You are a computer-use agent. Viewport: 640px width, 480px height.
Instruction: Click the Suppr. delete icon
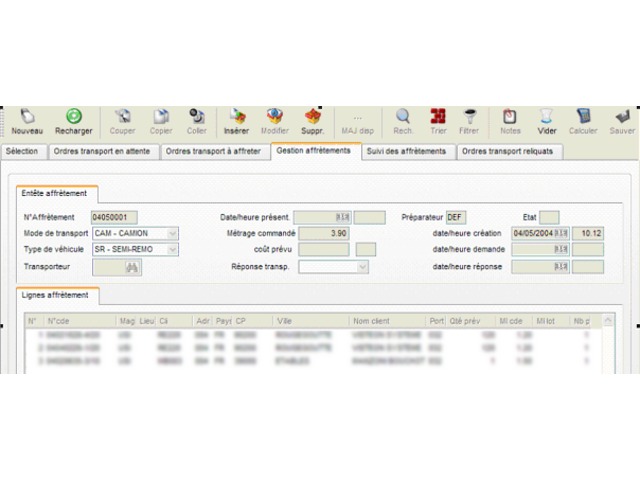[313, 117]
